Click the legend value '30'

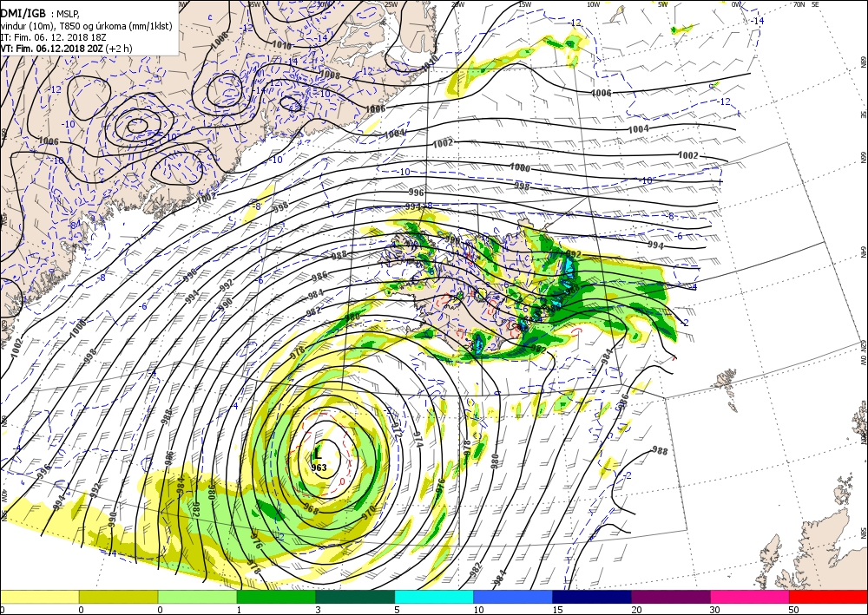[716, 610]
